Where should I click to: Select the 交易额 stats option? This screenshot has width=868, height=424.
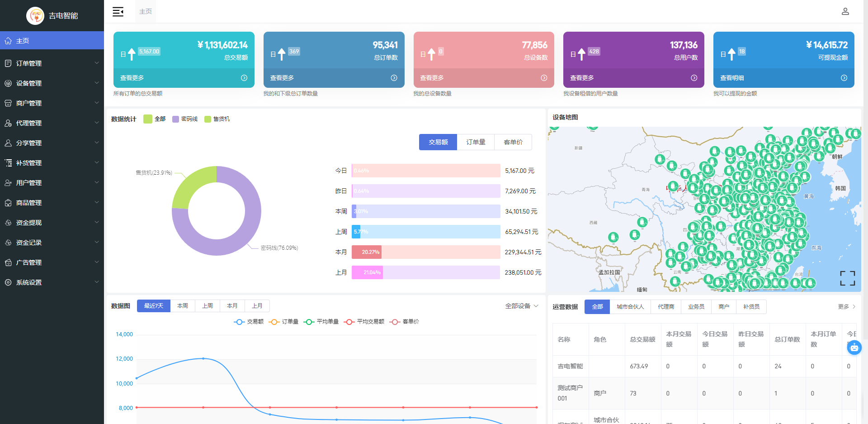tap(438, 142)
